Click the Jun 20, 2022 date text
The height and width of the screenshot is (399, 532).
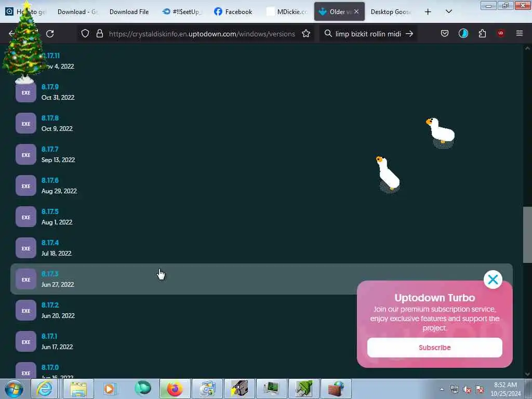click(x=58, y=315)
